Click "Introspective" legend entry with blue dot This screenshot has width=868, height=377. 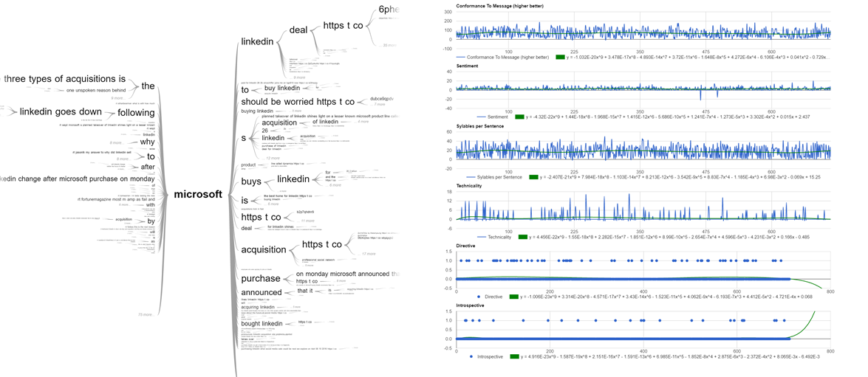click(x=485, y=356)
